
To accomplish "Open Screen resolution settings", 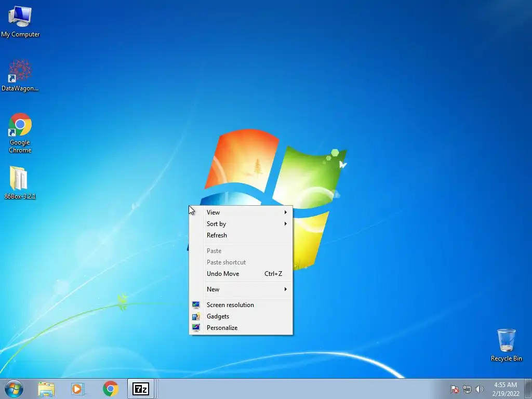I will tap(241, 305).
